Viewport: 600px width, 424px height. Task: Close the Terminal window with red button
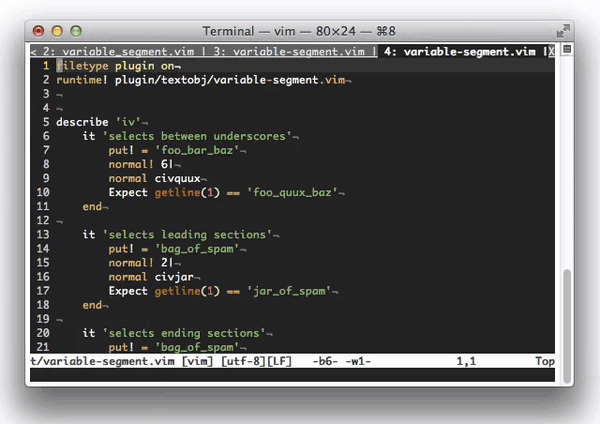[38, 31]
